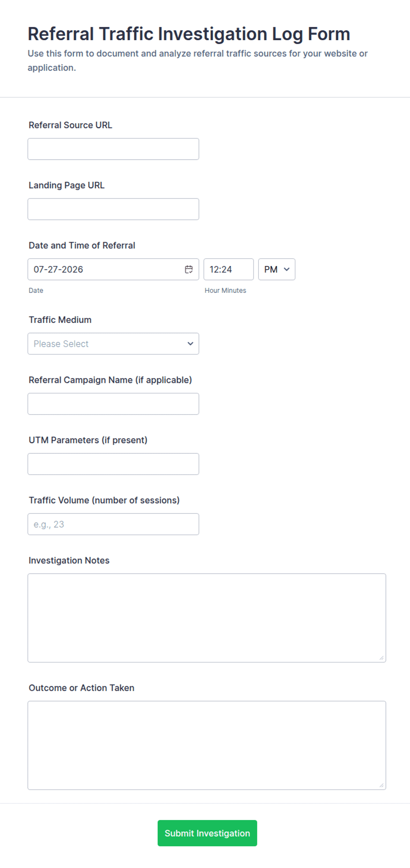Open the AM/PM dropdown
410x868 pixels.
276,269
